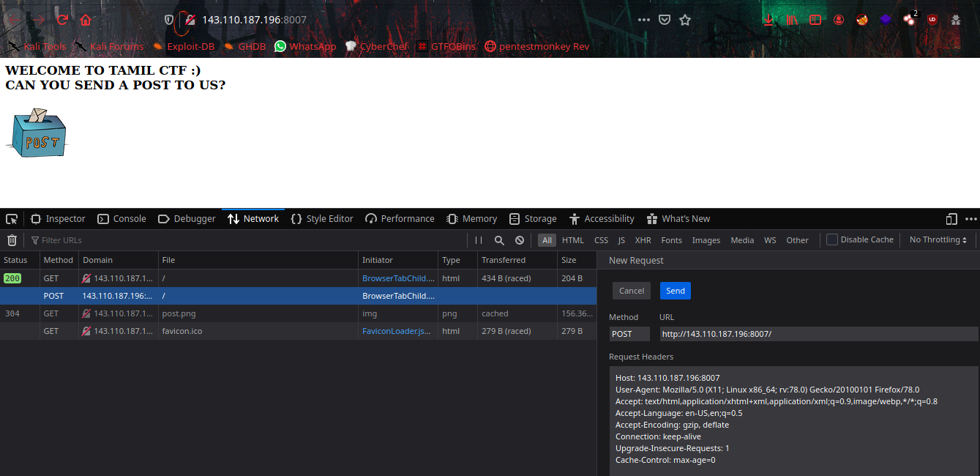
Task: Open responsive design mode icon
Action: click(x=951, y=219)
